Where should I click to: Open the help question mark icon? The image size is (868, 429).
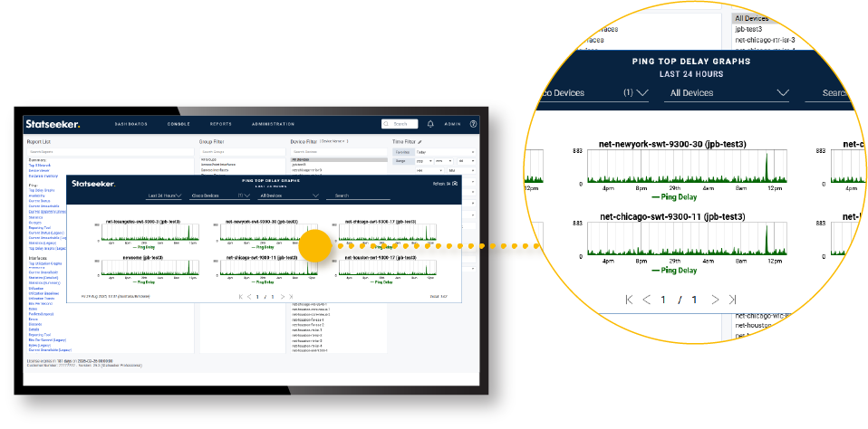472,124
